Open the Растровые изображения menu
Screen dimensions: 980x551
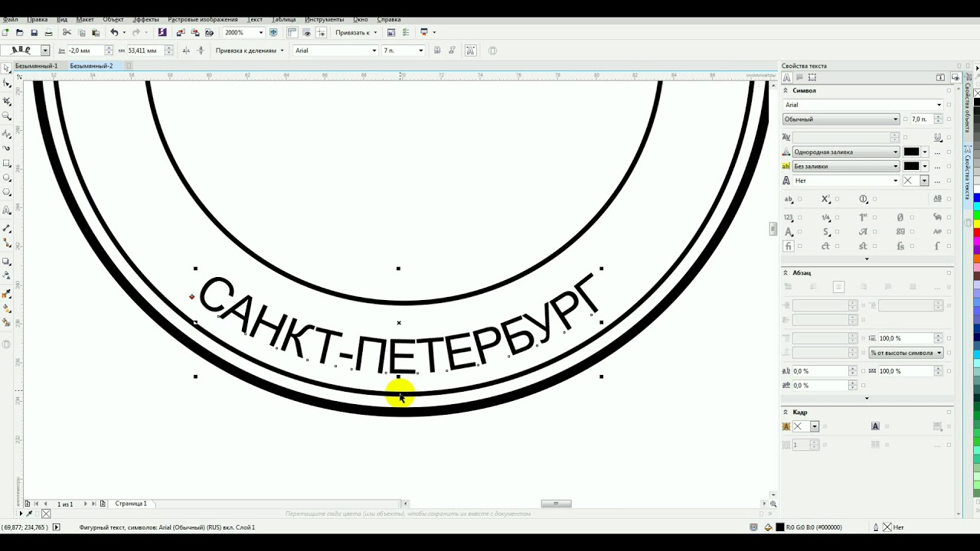[203, 19]
